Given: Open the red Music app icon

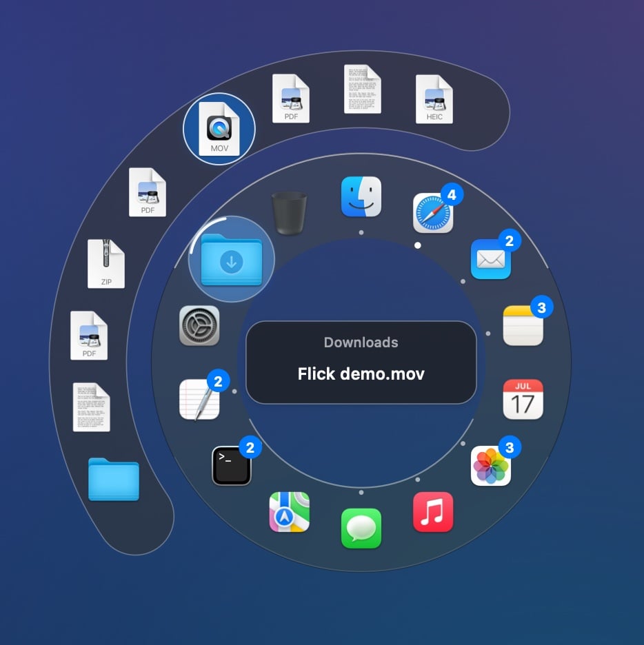Looking at the screenshot, I should tap(433, 512).
